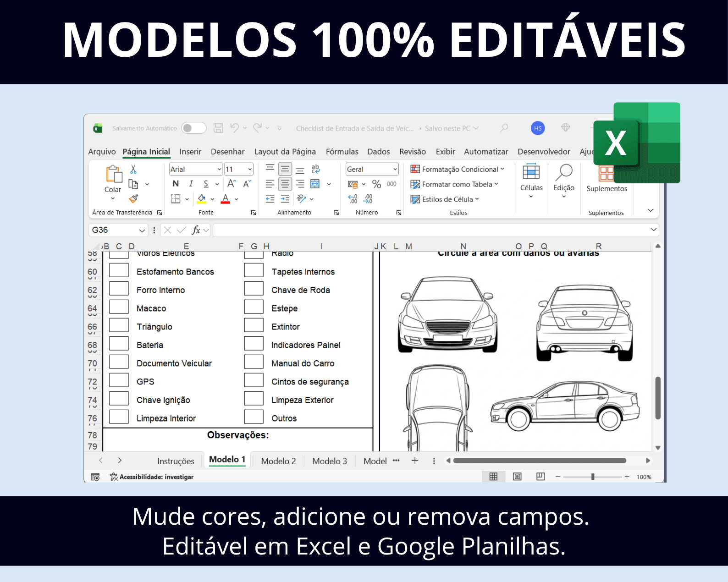The height and width of the screenshot is (582, 728).
Task: Toggle the Salvamento Automático switch
Action: coord(193,128)
